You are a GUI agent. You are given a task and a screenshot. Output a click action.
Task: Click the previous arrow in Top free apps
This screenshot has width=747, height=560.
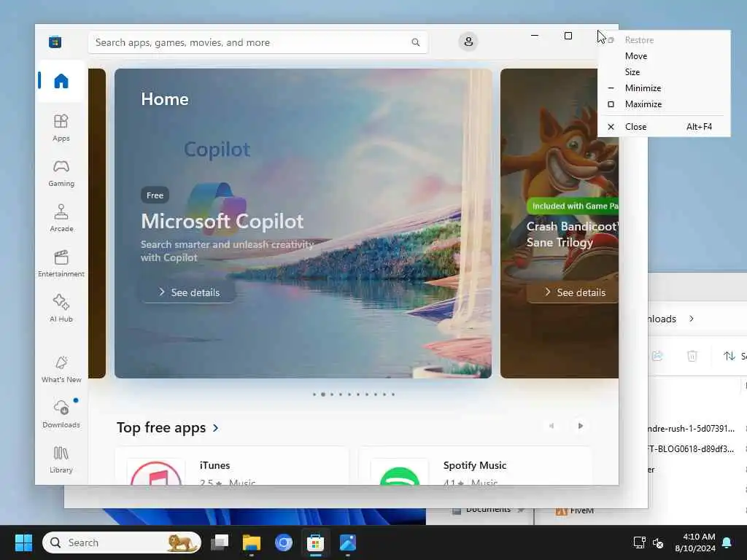551,426
